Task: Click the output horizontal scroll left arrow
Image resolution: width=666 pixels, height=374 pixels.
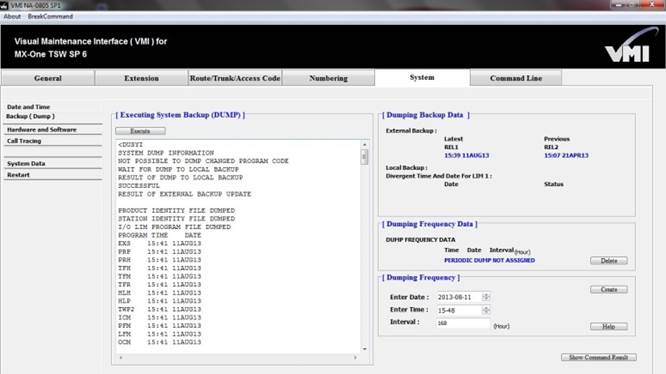Action: click(x=121, y=358)
